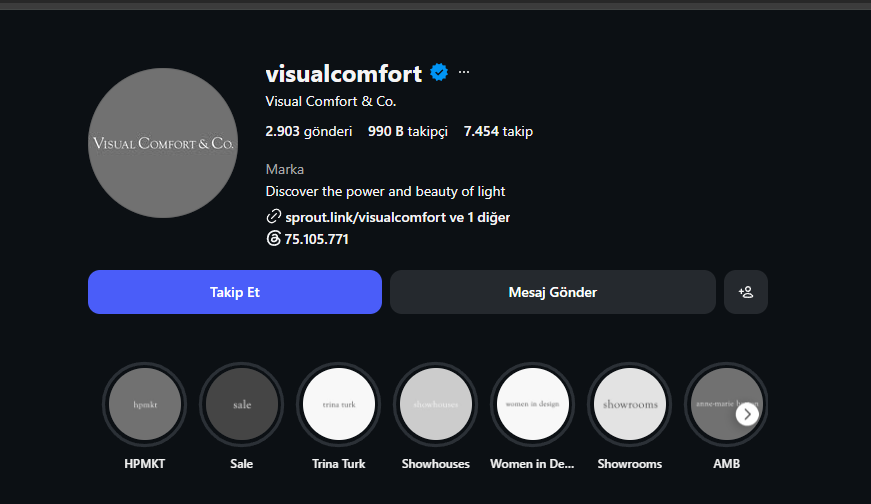
Task: Click the 2.903 gönderi posts count
Action: (309, 132)
